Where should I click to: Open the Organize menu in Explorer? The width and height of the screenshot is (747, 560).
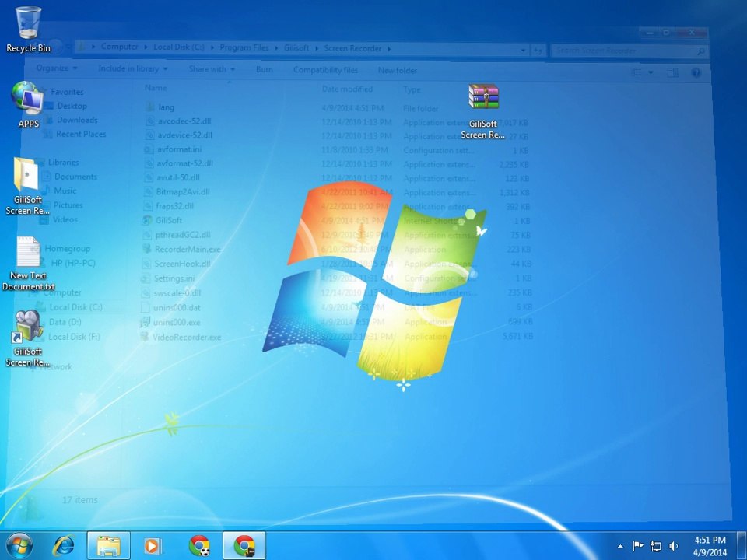click(57, 68)
